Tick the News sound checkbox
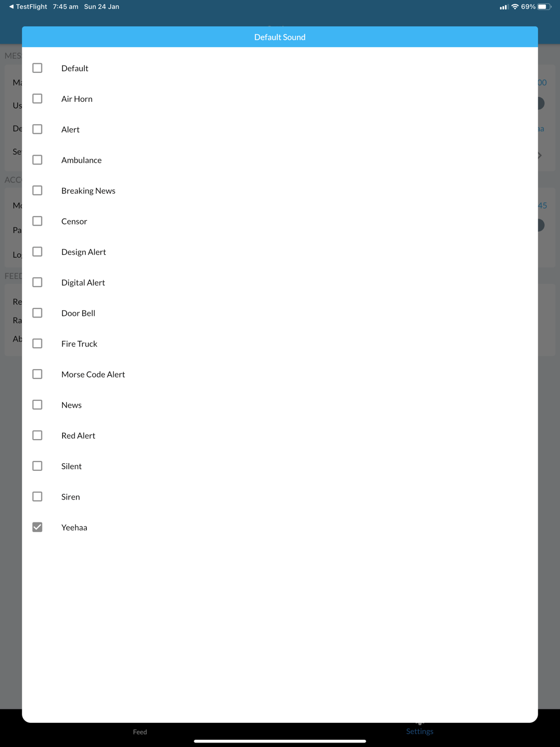 pyautogui.click(x=38, y=405)
